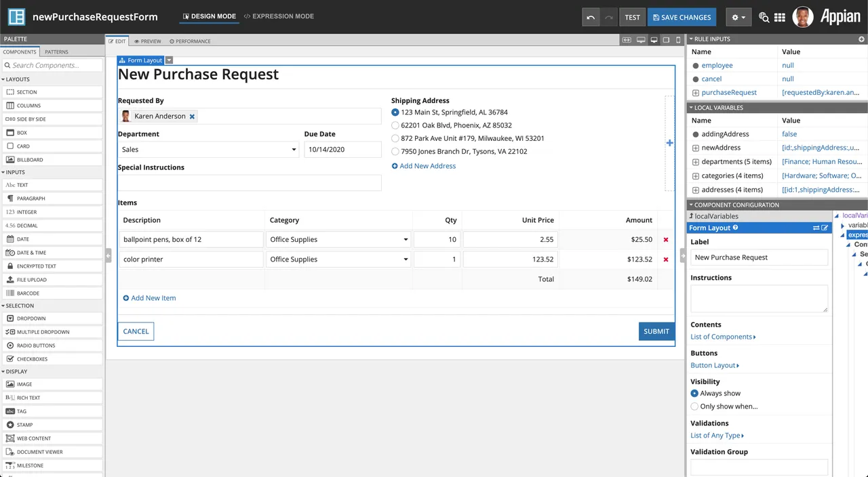Add the Stamp component from palette

[52, 425]
